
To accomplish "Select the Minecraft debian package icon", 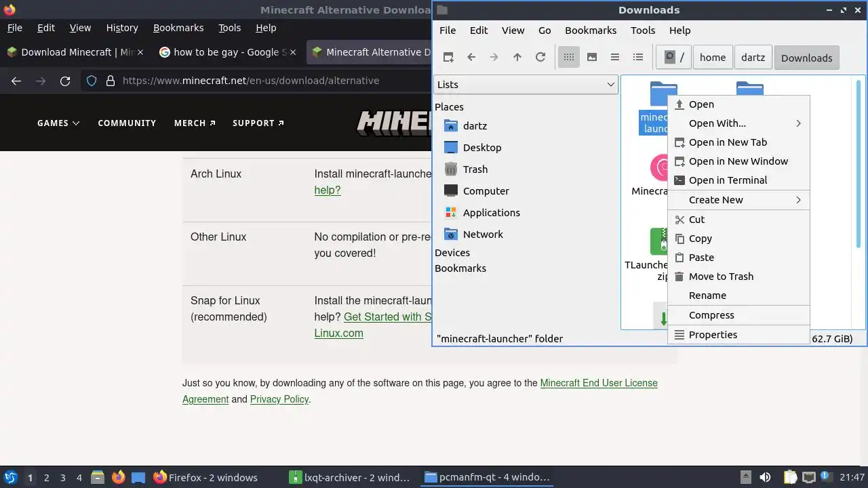I will point(658,167).
